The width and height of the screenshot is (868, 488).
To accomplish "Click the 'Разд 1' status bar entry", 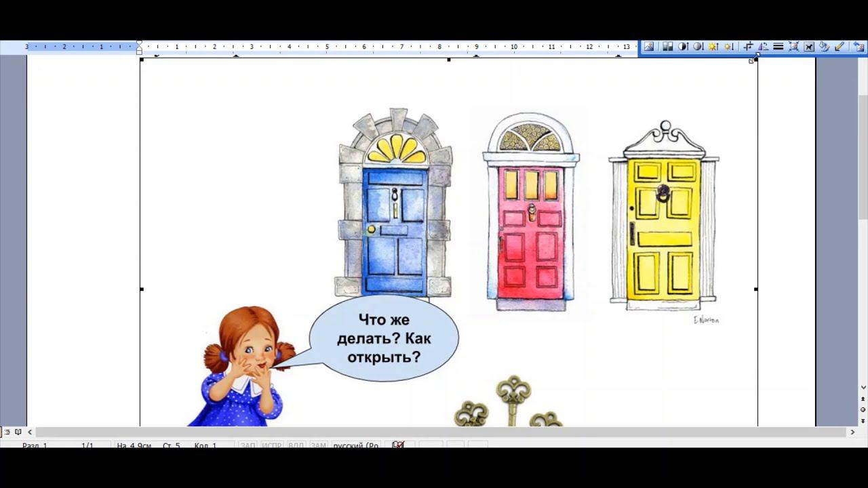I will [x=35, y=445].
